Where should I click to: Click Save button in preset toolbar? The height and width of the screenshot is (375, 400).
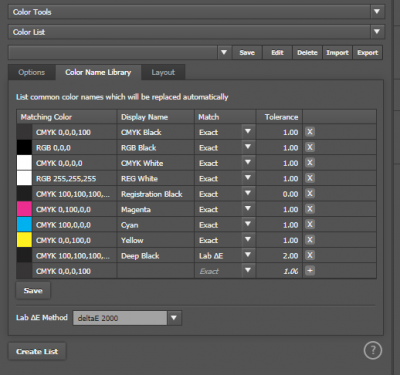coord(247,53)
